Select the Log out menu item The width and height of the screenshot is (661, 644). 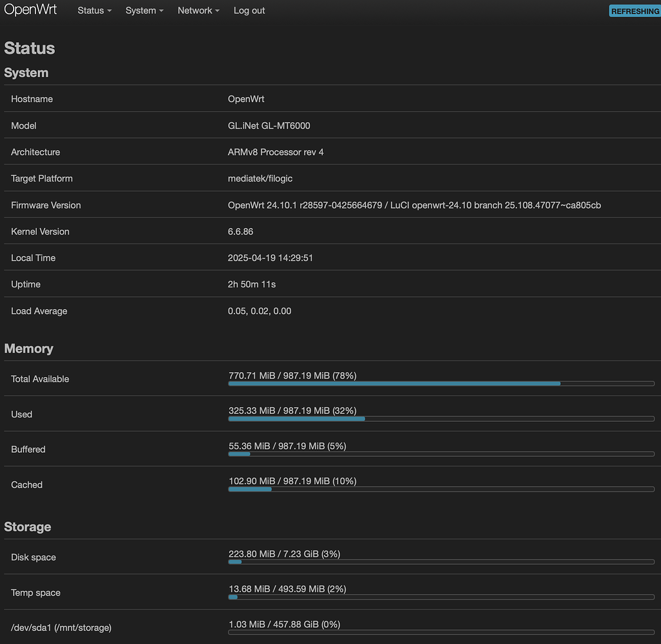click(x=249, y=10)
